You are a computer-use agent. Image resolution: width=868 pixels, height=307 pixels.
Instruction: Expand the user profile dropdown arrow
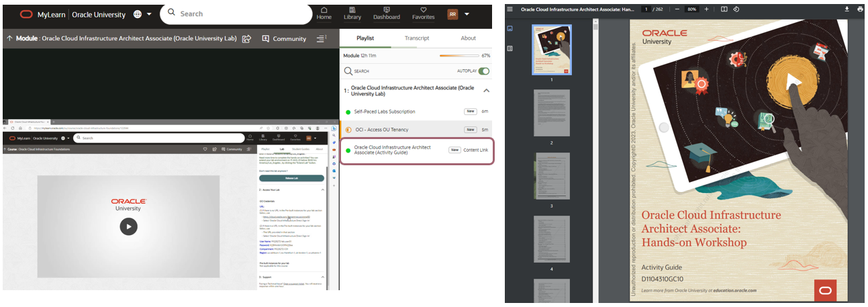tap(467, 14)
